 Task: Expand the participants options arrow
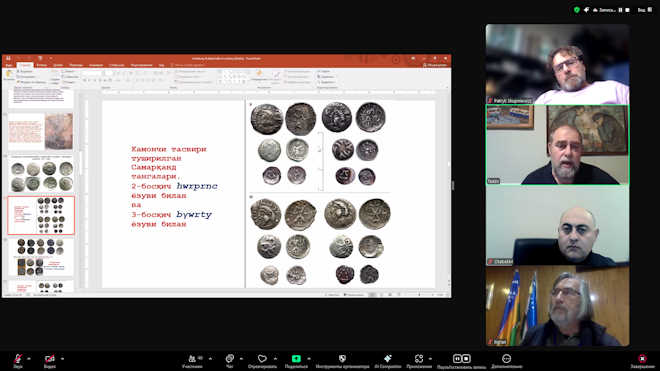210,359
